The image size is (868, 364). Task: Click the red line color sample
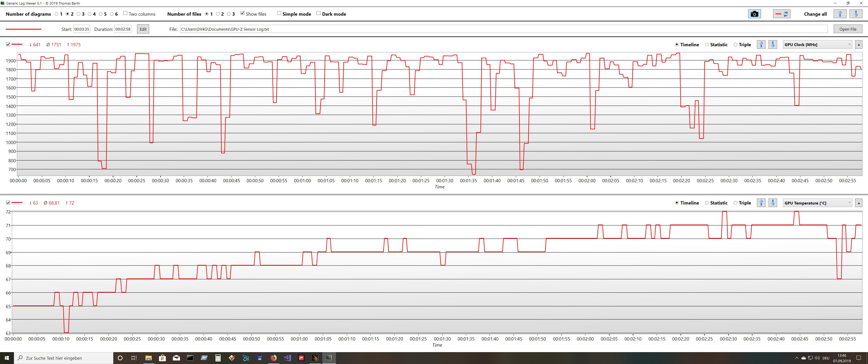click(x=23, y=29)
